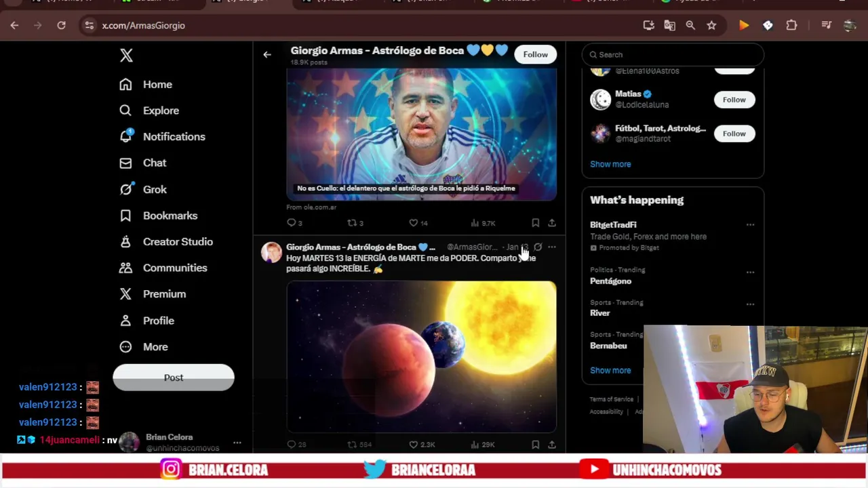The height and width of the screenshot is (488, 868).
Task: Bookmark this page with the star icon
Action: coord(711,26)
